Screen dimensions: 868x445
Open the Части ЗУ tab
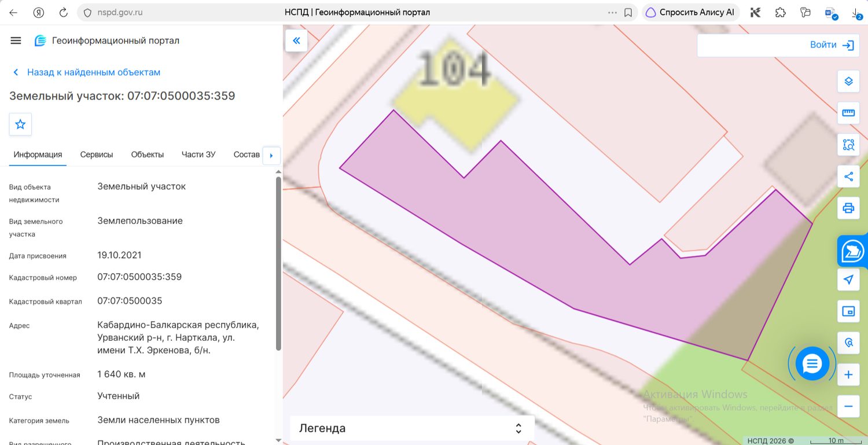[x=198, y=155]
